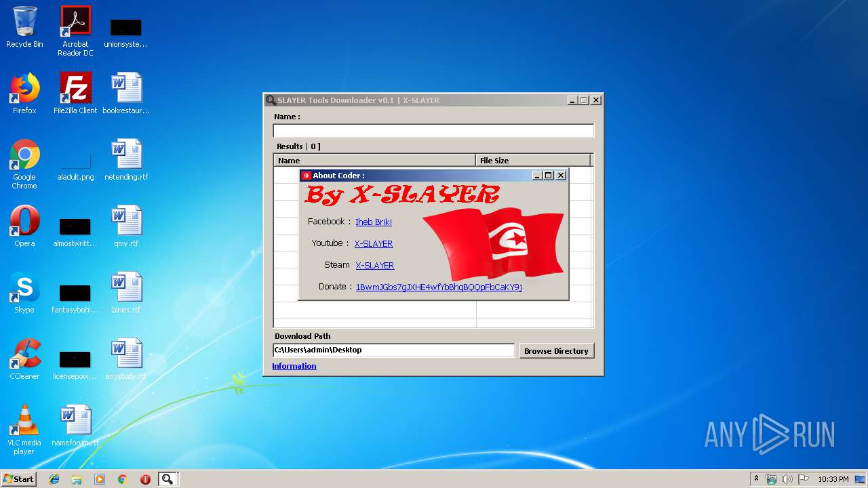Select unionsyste... file on desktop
This screenshot has width=868, height=488.
[126, 31]
